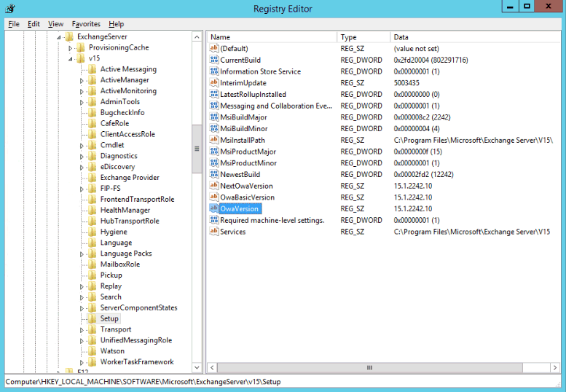The image size is (566, 392).
Task: Click the NextOwaVersion string icon
Action: tap(214, 186)
